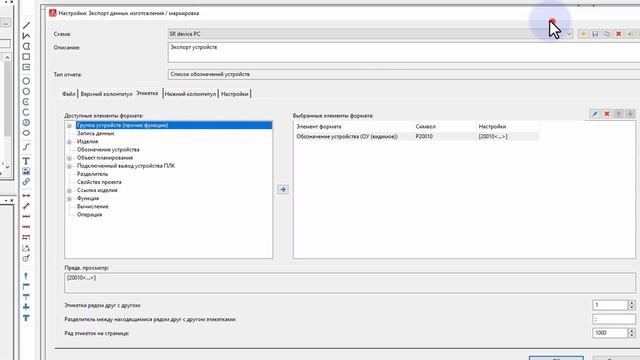
Task: Click the Delete scheme red X icon
Action: [x=619, y=34]
